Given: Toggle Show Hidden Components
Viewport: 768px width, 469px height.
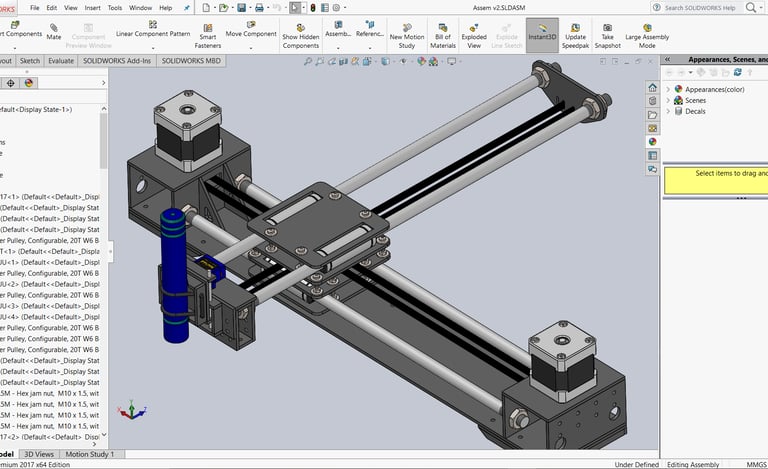Looking at the screenshot, I should click(301, 36).
